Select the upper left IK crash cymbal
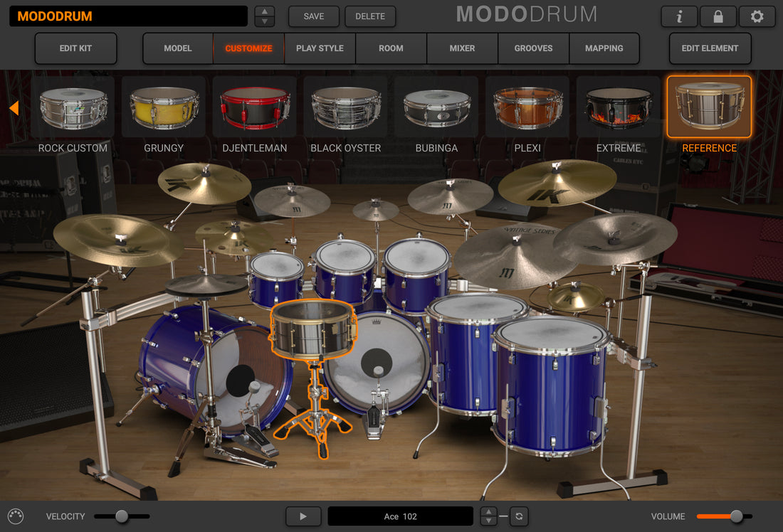The height and width of the screenshot is (532, 783). (x=204, y=183)
